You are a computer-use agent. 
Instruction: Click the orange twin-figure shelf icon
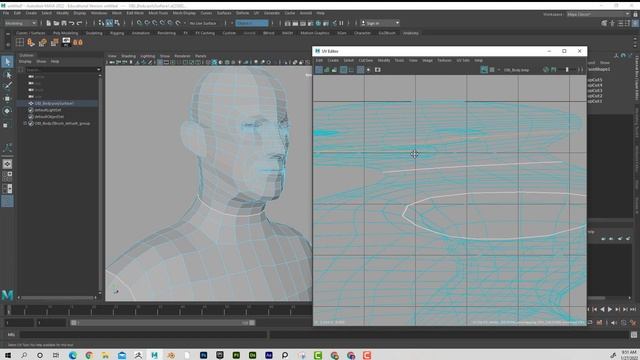coord(78,42)
